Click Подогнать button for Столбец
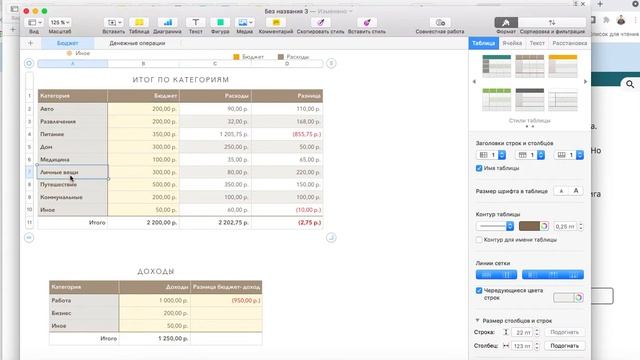The width and height of the screenshot is (640, 360). (x=564, y=346)
